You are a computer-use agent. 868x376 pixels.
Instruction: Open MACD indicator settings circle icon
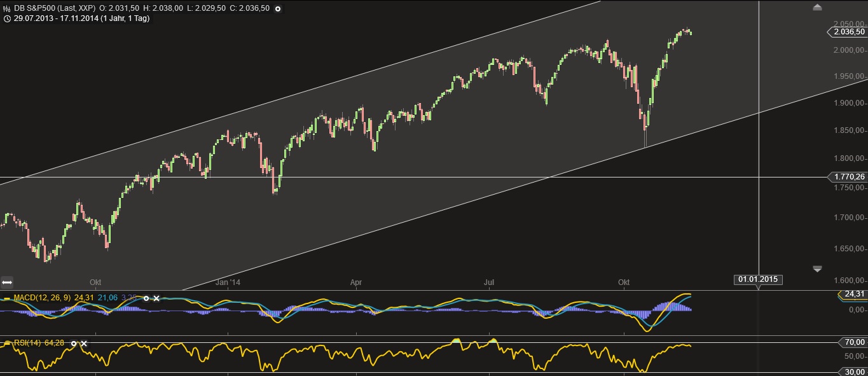pyautogui.click(x=146, y=298)
